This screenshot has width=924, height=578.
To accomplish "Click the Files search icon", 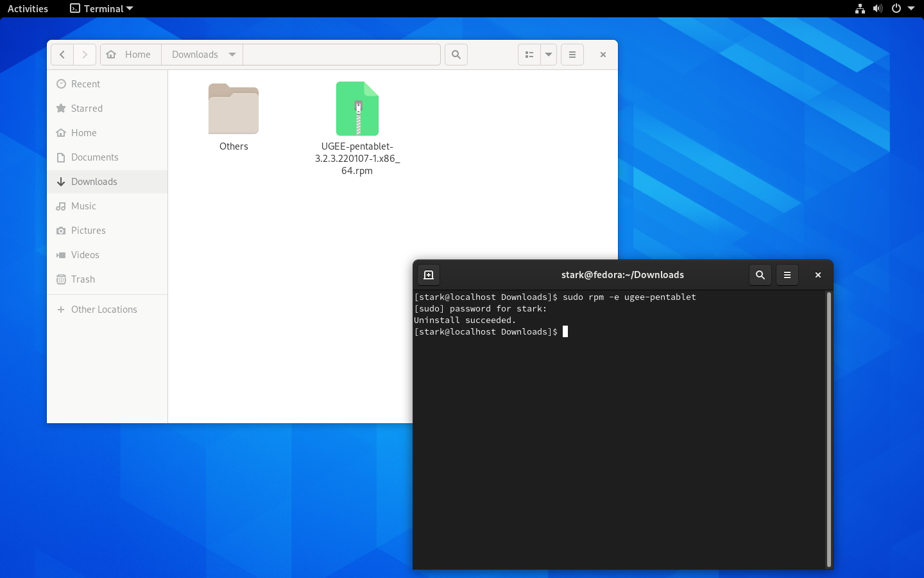I will [x=456, y=55].
